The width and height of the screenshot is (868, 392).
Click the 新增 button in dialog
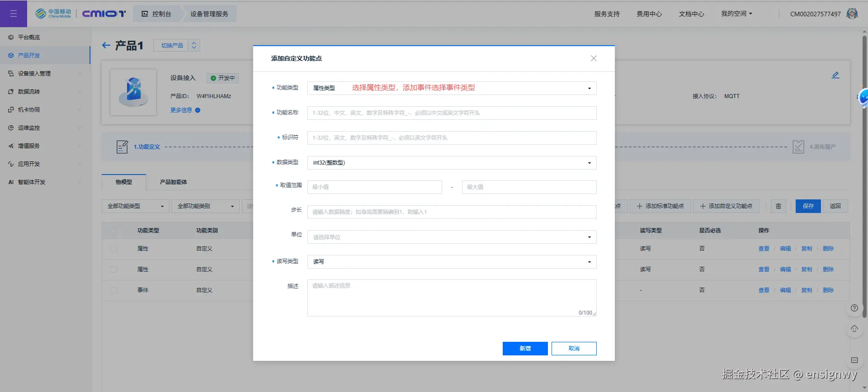pos(525,349)
